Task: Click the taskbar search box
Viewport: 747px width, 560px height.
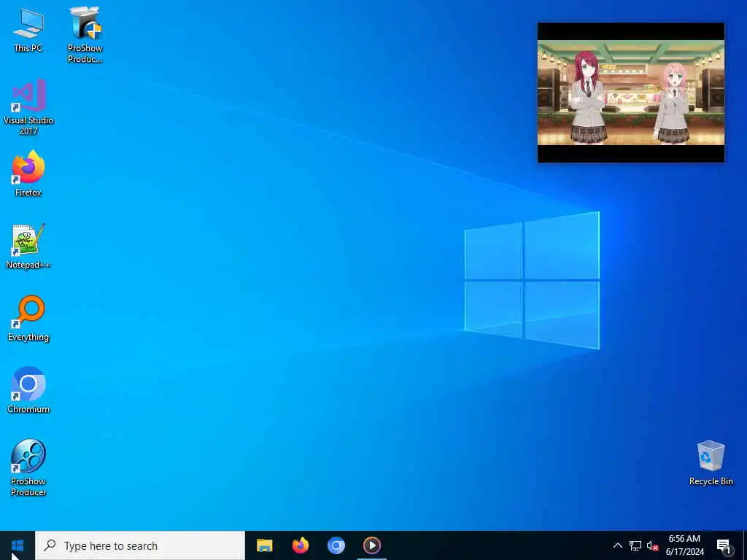Action: (140, 545)
